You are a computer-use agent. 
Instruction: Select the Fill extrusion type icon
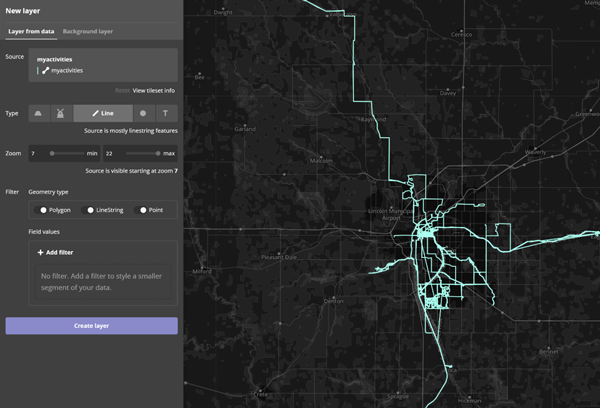pos(60,113)
